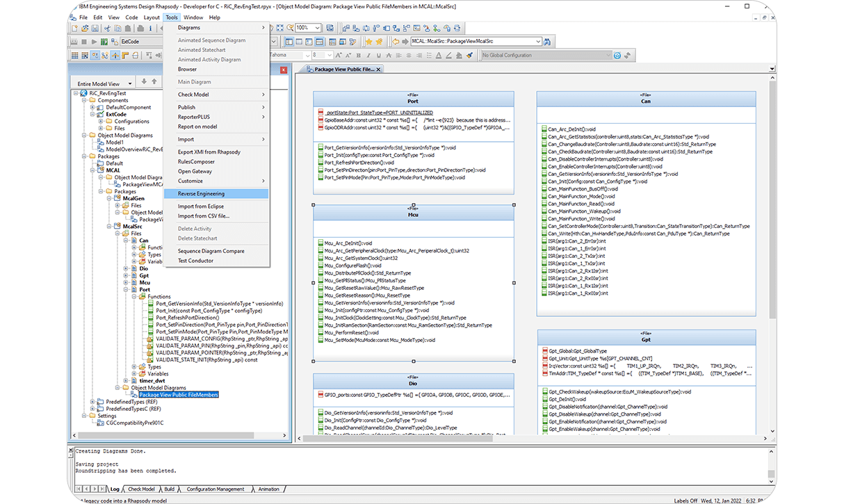Click the Zoom to Fit icon
The height and width of the screenshot is (504, 844).
pos(280,28)
